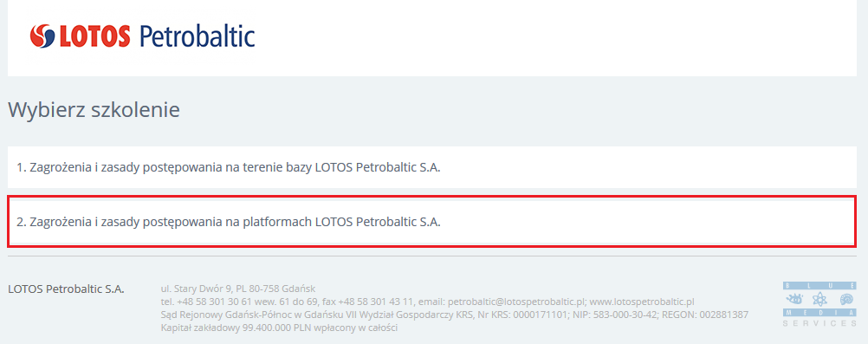Click the SERVICES text under footer logo
This screenshot has height=344, width=868.
819,323
